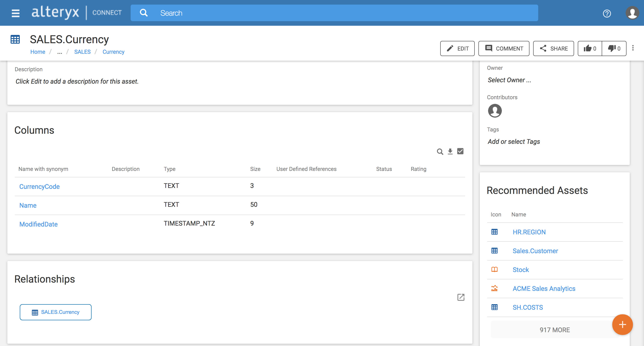Screen dimensions: 644x346
Task: Click the book icon for Stock
Action: click(494, 270)
